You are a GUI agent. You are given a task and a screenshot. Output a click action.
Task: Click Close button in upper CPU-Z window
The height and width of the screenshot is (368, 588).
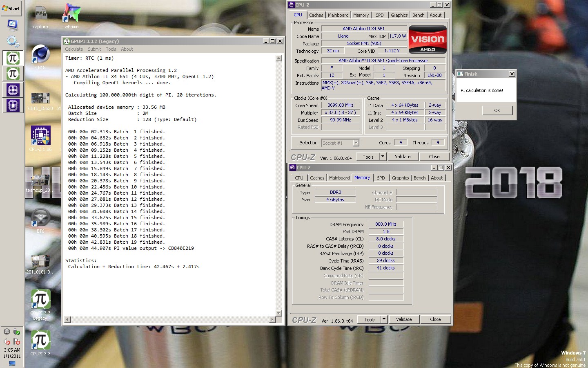(x=434, y=157)
